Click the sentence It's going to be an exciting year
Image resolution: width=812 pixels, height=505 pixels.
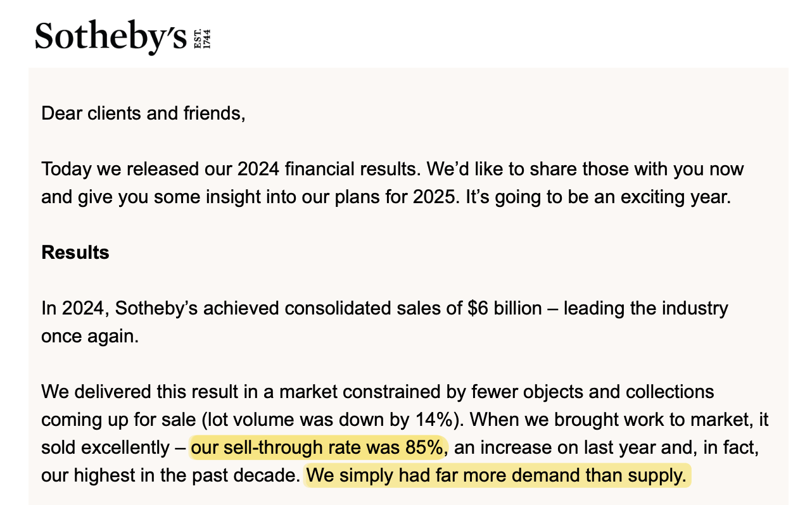click(599, 197)
